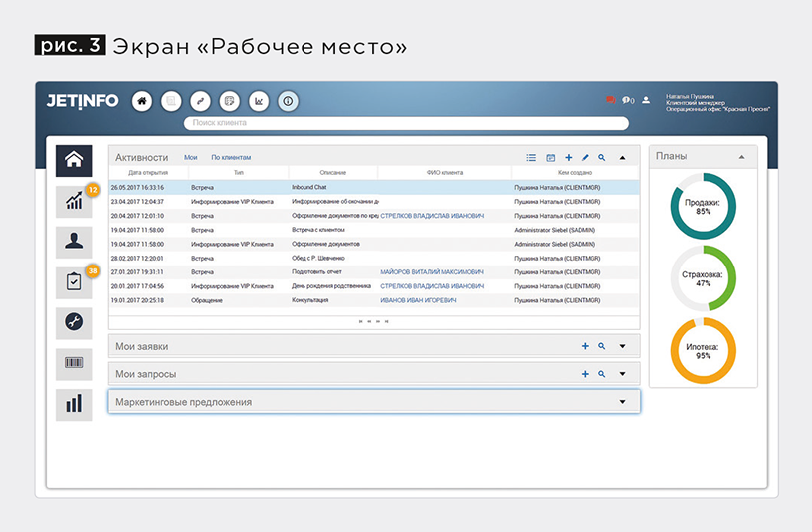Open client link in the День рождения родственника row
Viewport: 812px width, 532px height.
(x=432, y=286)
